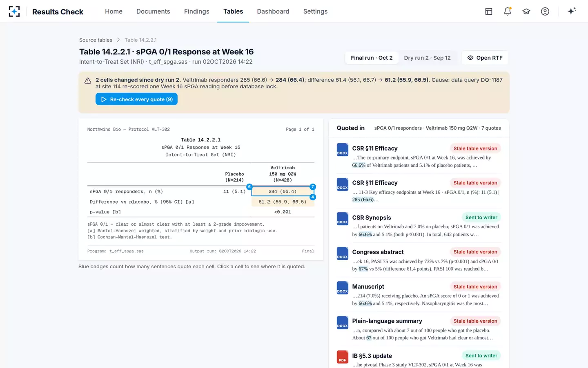
Task: Click the warning triangle in the change banner
Action: click(88, 81)
